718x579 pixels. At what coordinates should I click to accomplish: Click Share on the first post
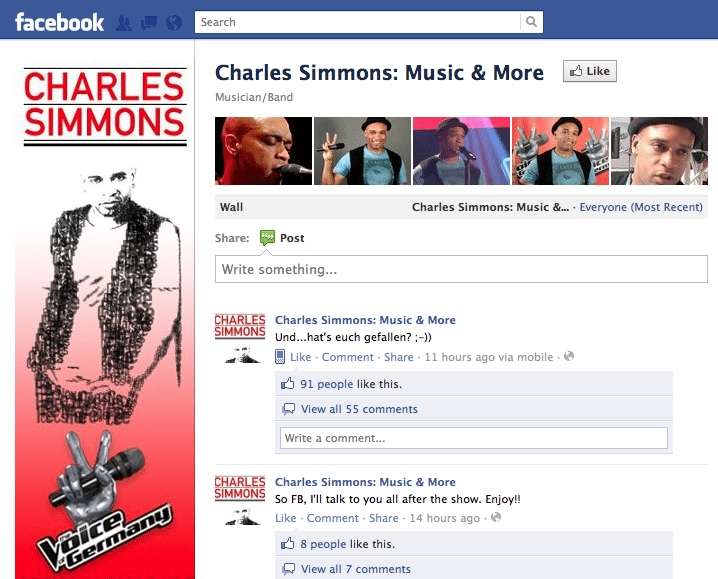399,357
